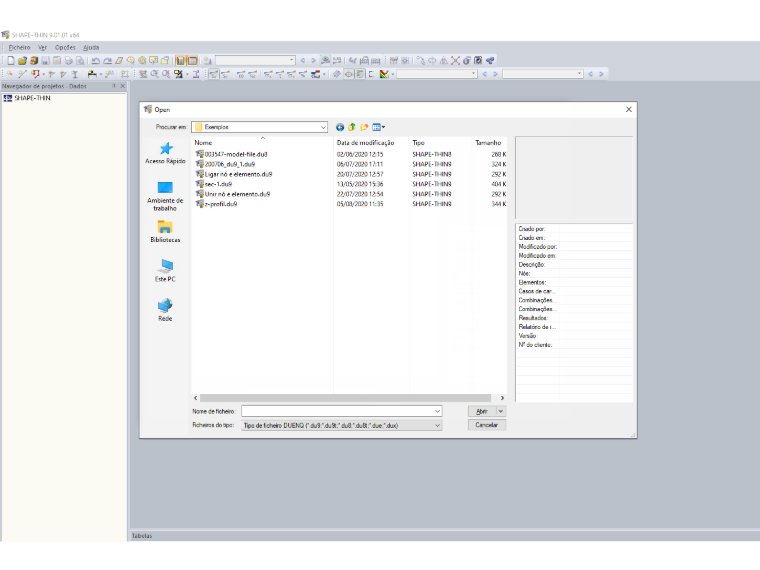Image resolution: width=760 pixels, height=570 pixels.
Task: Select Este PC in dialog sidebar
Action: coord(165,270)
